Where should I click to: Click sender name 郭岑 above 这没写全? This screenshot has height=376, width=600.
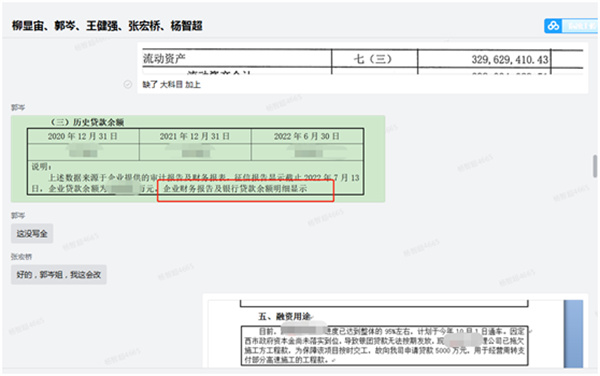pos(18,215)
